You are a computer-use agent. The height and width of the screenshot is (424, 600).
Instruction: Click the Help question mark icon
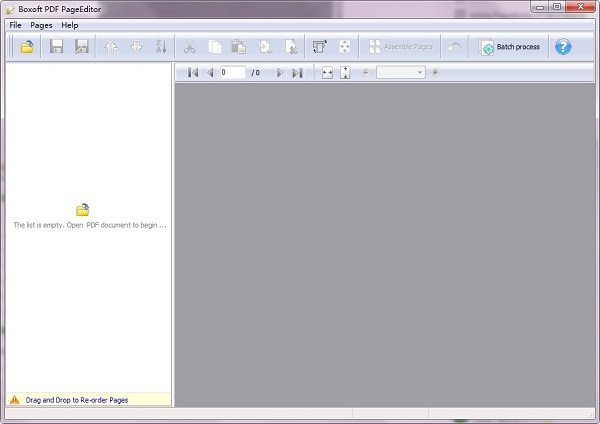point(563,47)
